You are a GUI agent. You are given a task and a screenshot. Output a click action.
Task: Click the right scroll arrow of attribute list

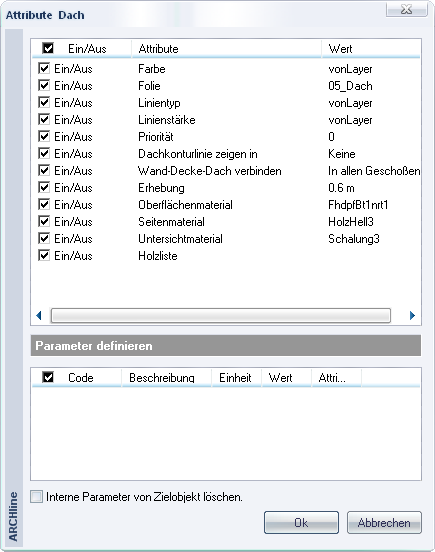tap(412, 315)
